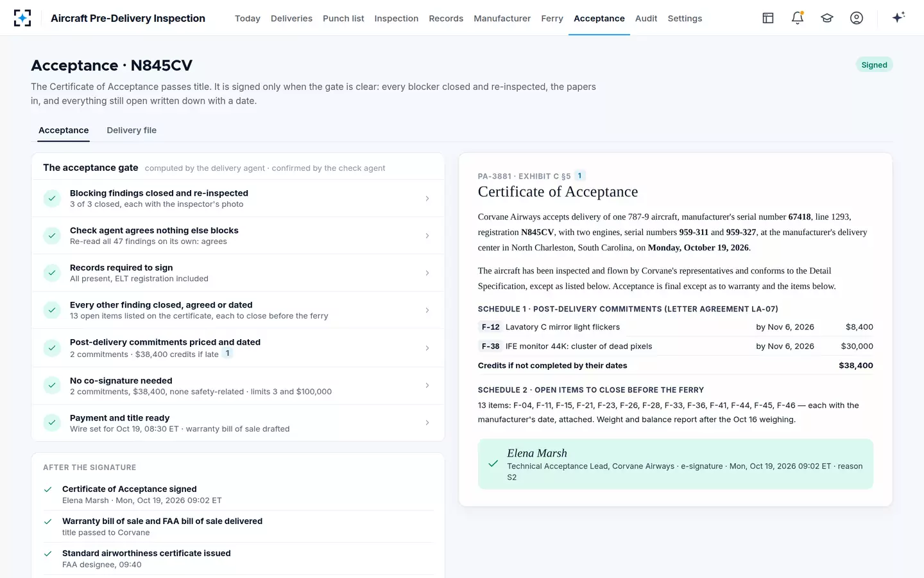Viewport: 924px width, 578px height.
Task: Click the checkmark in Elena Marsh signature block
Action: coord(493,464)
